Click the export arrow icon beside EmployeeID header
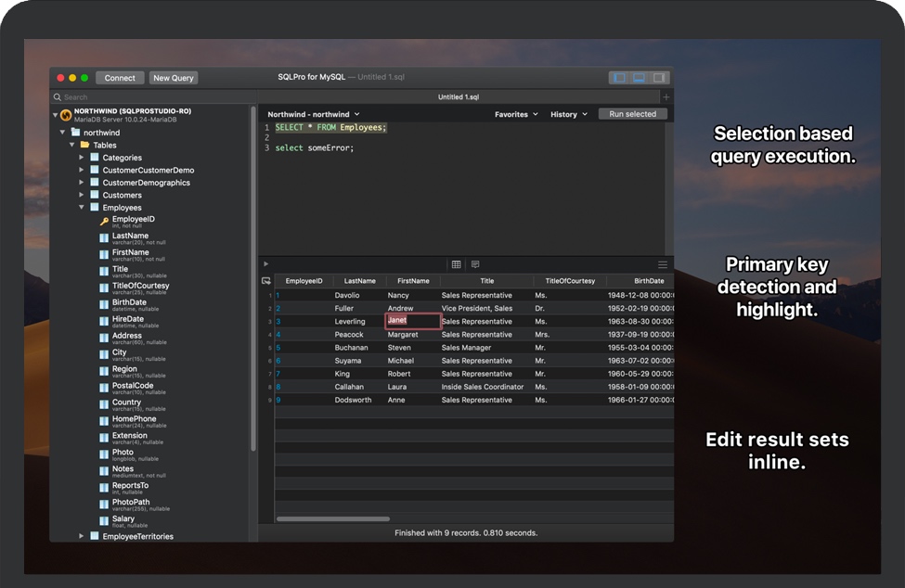This screenshot has height=588, width=905. coord(267,281)
